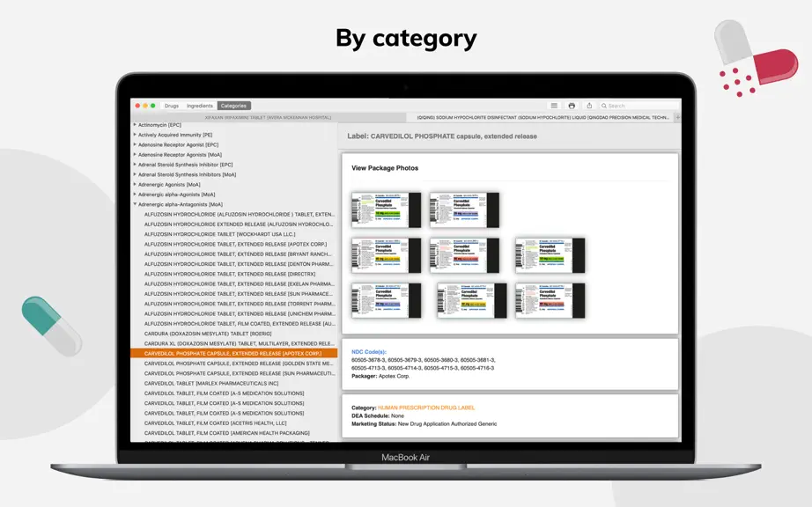812x507 pixels.
Task: Click the Label: CARVEDILOL PHOSPHATE capsule heading
Action: (442, 136)
